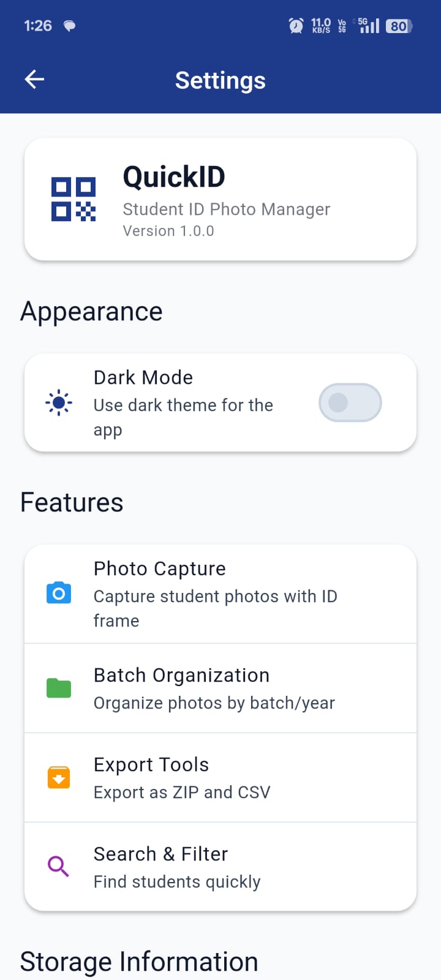
Task: Tap the green folder icon
Action: click(59, 688)
